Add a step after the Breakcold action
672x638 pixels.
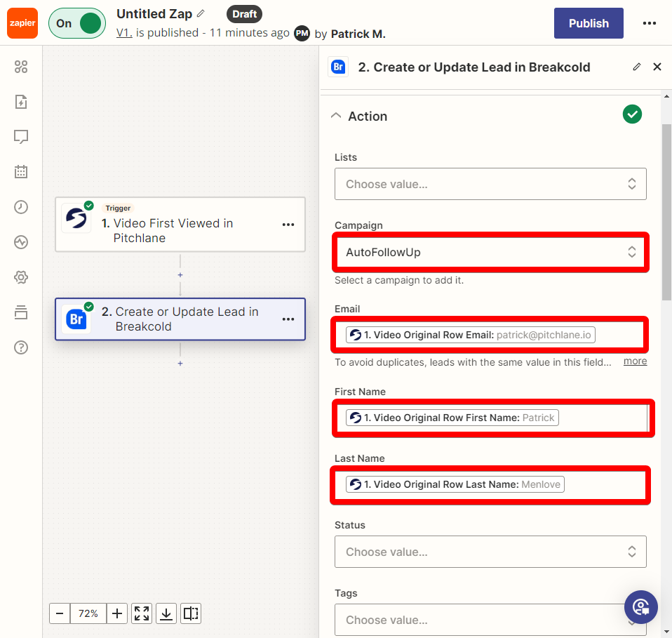click(x=180, y=364)
